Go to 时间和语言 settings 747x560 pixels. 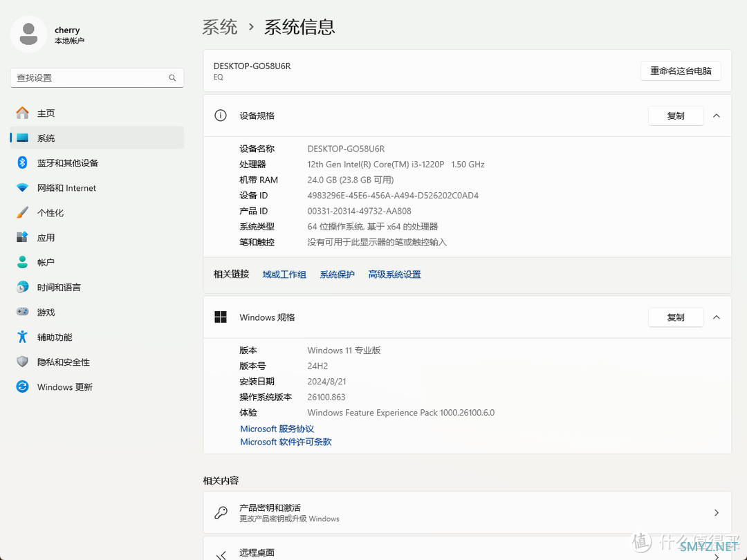coord(97,287)
